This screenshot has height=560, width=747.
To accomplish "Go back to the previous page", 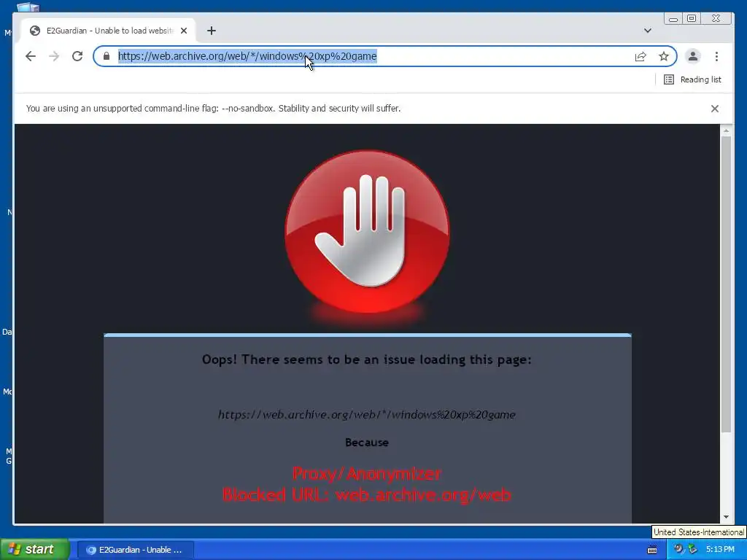I will pos(31,56).
